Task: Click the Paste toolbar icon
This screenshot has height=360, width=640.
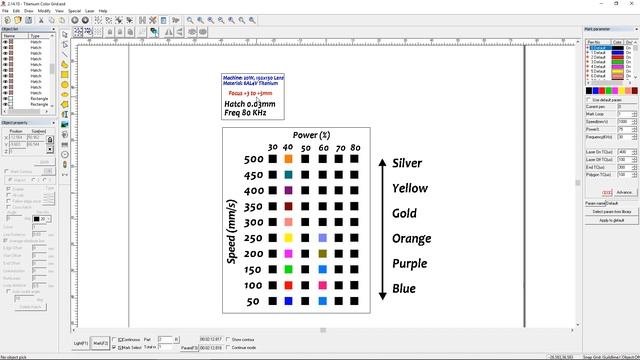Action: [62, 20]
